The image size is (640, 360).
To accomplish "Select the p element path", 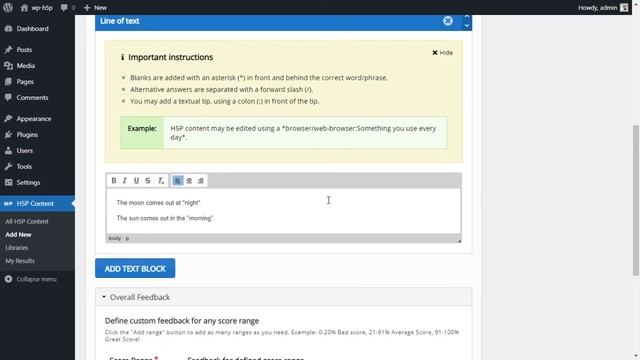I will [x=127, y=238].
